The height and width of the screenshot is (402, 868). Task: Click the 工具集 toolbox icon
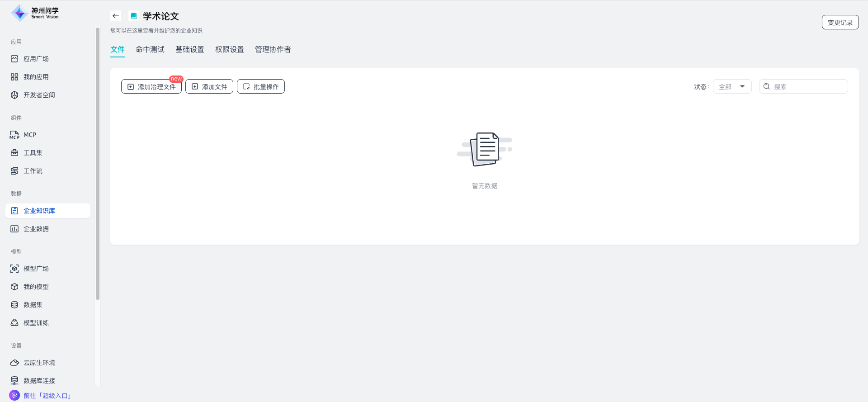(x=14, y=153)
